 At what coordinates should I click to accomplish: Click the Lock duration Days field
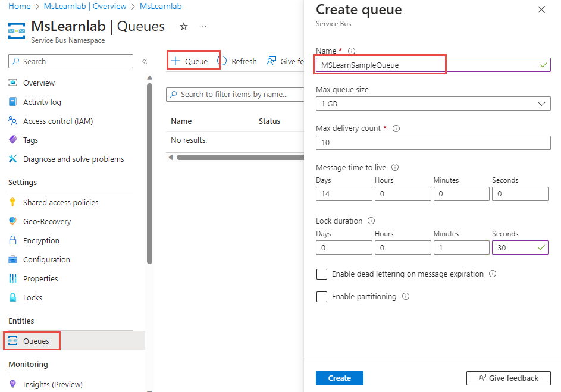coord(344,247)
